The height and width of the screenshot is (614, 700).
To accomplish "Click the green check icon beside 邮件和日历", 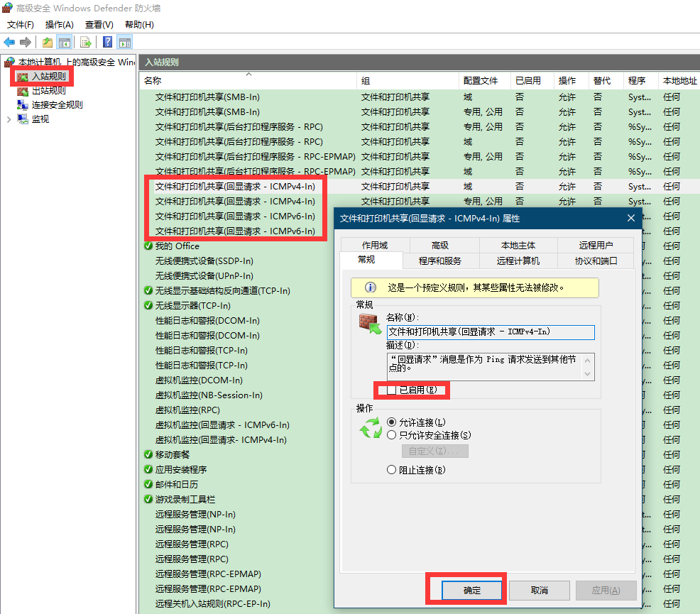I will pos(148,484).
